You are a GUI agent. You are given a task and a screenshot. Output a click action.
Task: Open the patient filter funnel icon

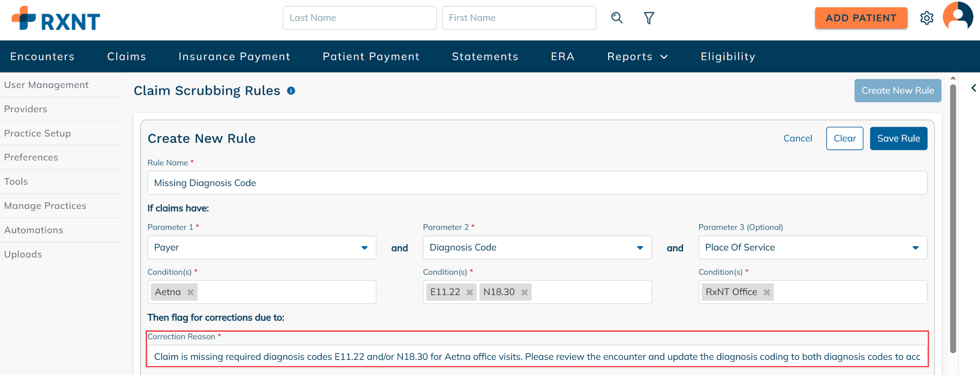pos(649,18)
